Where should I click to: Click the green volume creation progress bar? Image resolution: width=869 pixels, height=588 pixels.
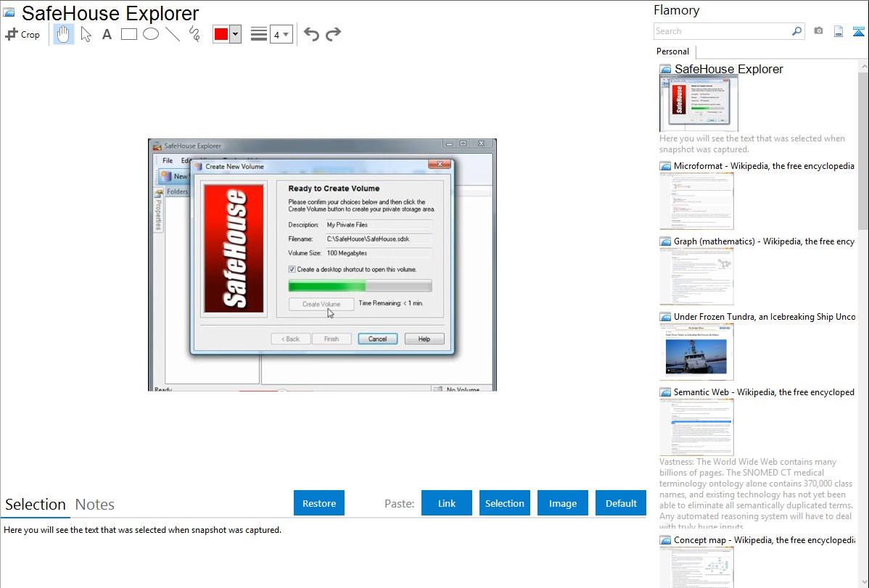[x=360, y=286]
